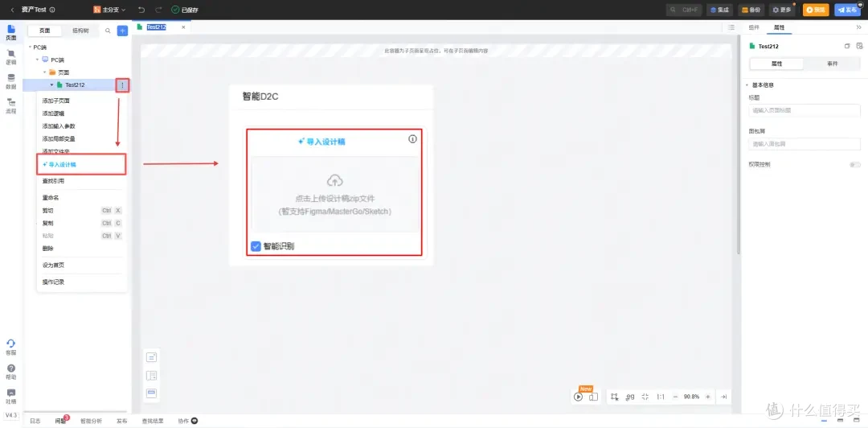Switch to the 页面 tab in left panel
The height and width of the screenshot is (428, 868).
pos(45,31)
